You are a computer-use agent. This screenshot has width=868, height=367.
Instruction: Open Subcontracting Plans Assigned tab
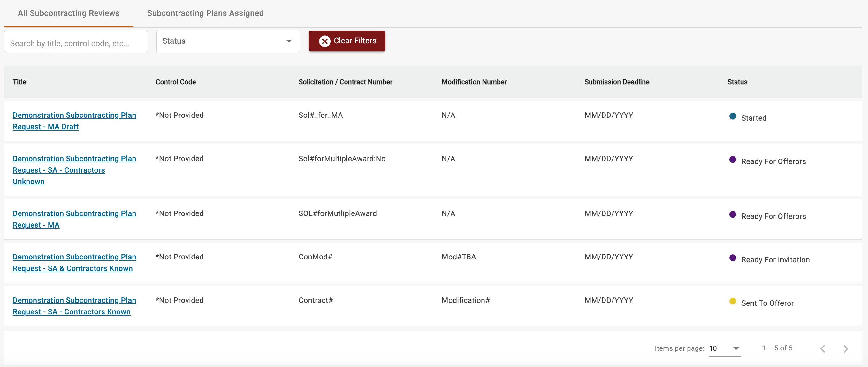[205, 13]
